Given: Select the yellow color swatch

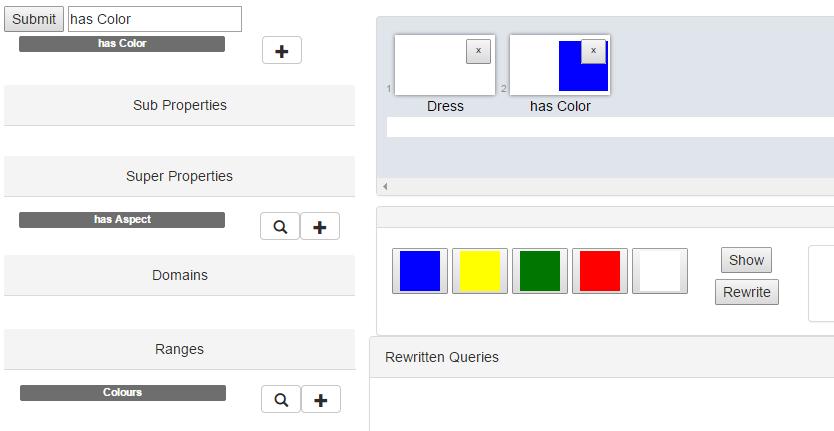Looking at the screenshot, I should coord(480,271).
